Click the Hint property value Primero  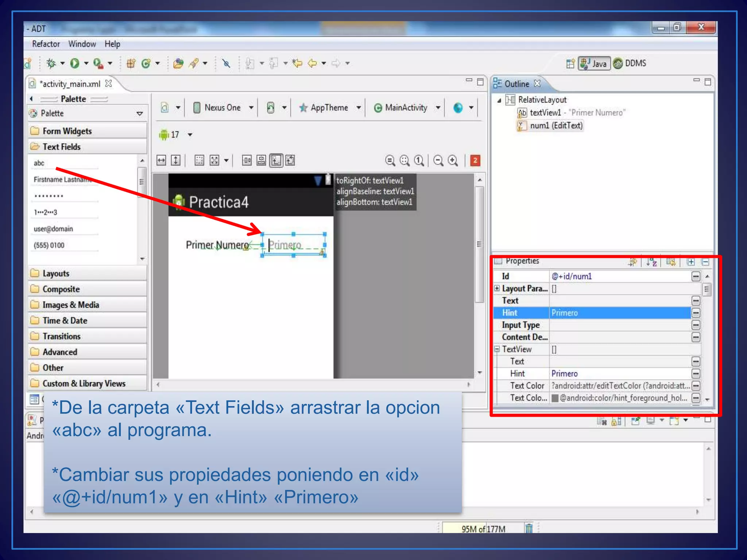(619, 313)
